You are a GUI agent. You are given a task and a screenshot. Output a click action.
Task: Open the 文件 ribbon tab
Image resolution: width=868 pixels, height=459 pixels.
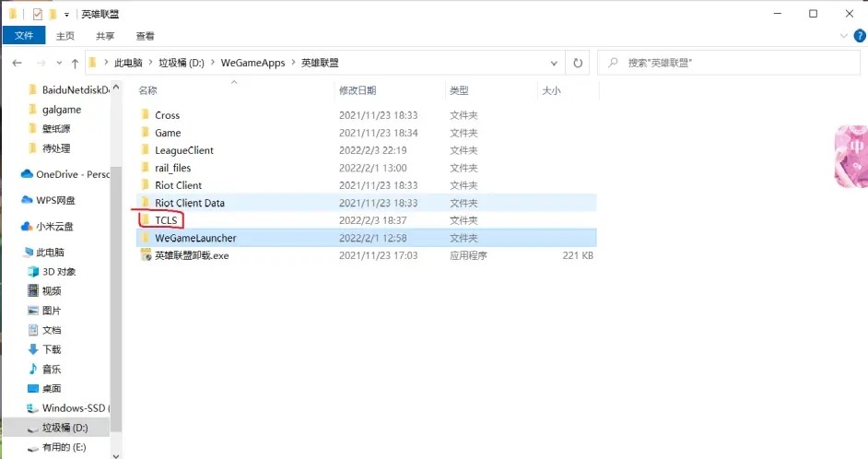pos(24,35)
